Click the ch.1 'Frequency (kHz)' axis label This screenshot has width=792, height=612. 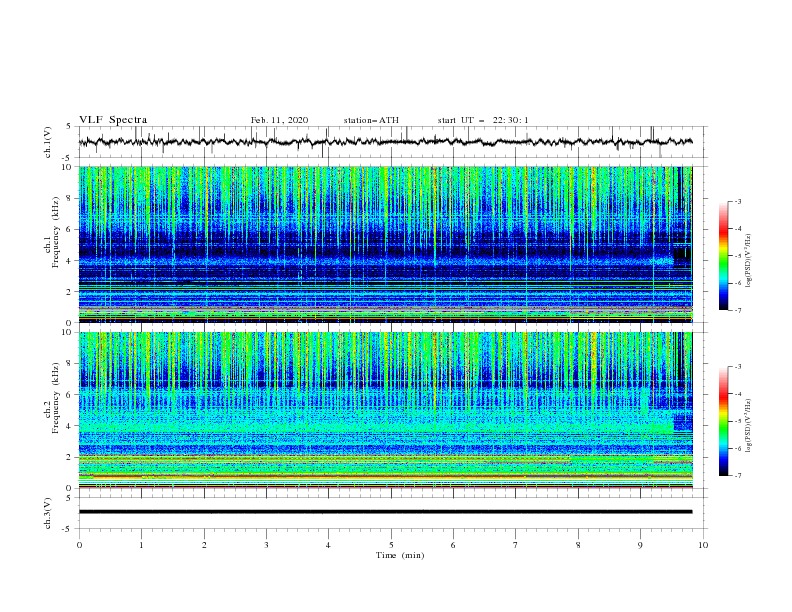[x=55, y=233]
